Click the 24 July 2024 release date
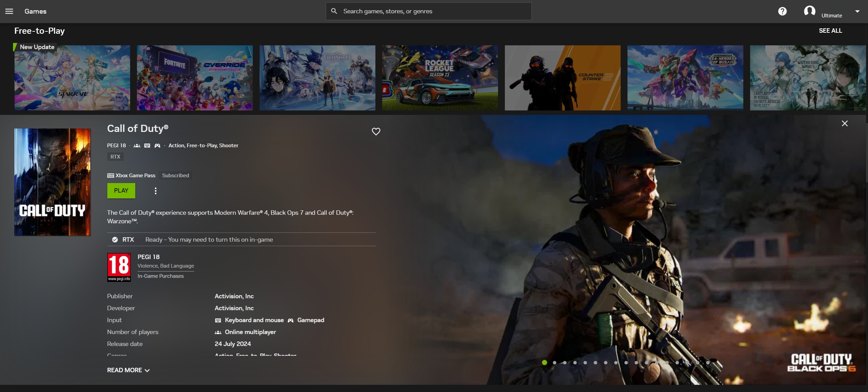 pyautogui.click(x=233, y=344)
